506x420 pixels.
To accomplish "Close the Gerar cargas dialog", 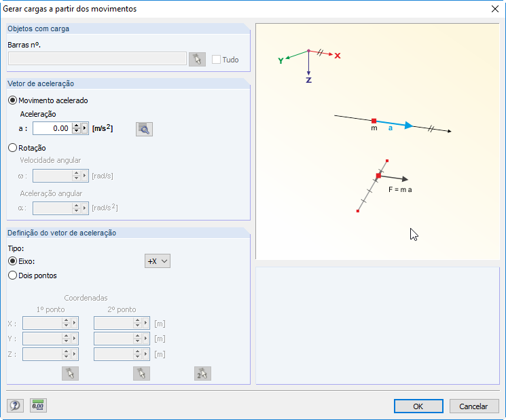I will coord(495,9).
